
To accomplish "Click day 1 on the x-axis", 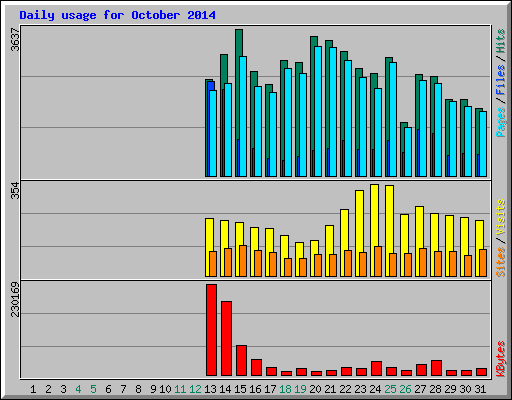I will (x=33, y=389).
